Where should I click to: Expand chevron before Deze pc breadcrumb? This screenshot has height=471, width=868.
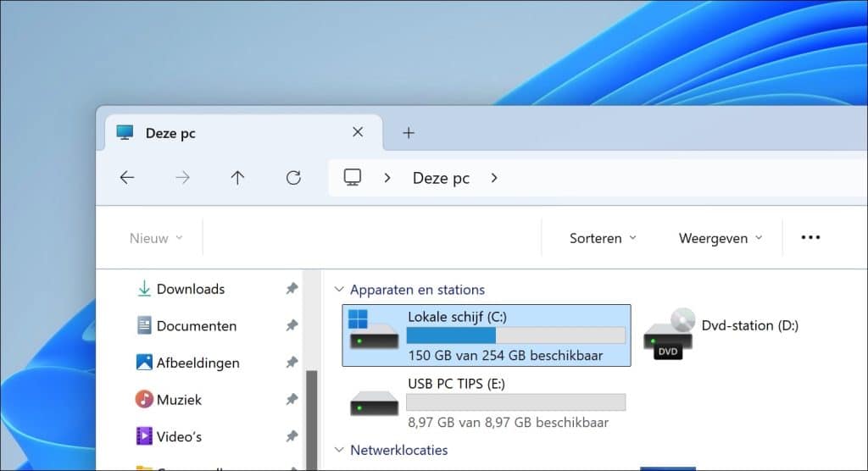387,178
